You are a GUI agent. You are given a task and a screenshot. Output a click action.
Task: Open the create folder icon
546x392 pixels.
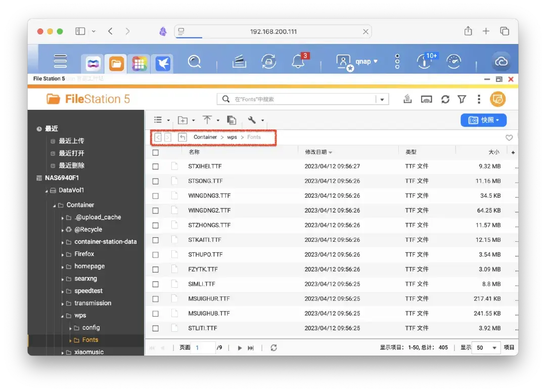point(183,120)
